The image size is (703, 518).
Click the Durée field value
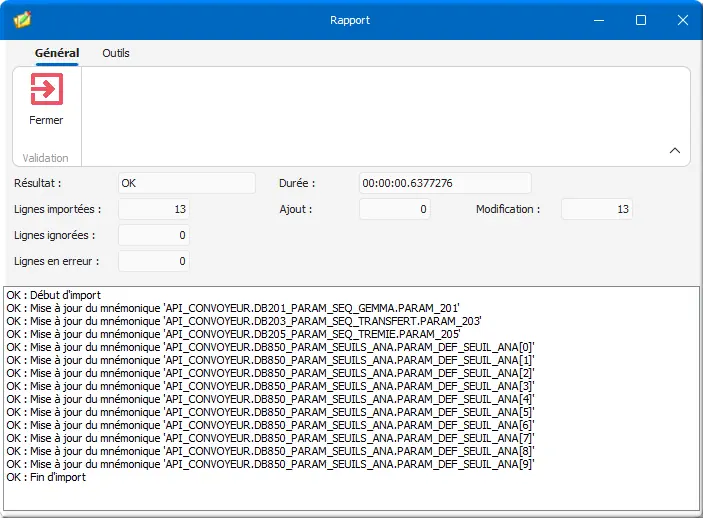[445, 183]
